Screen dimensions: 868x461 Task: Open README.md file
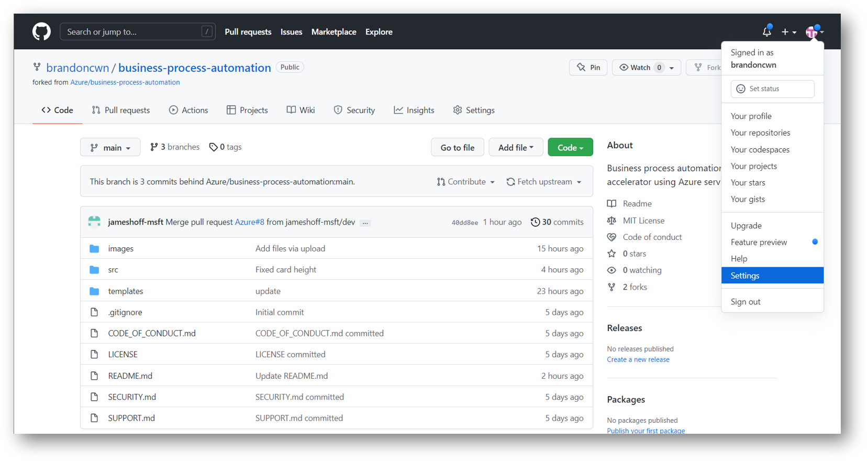click(x=130, y=376)
